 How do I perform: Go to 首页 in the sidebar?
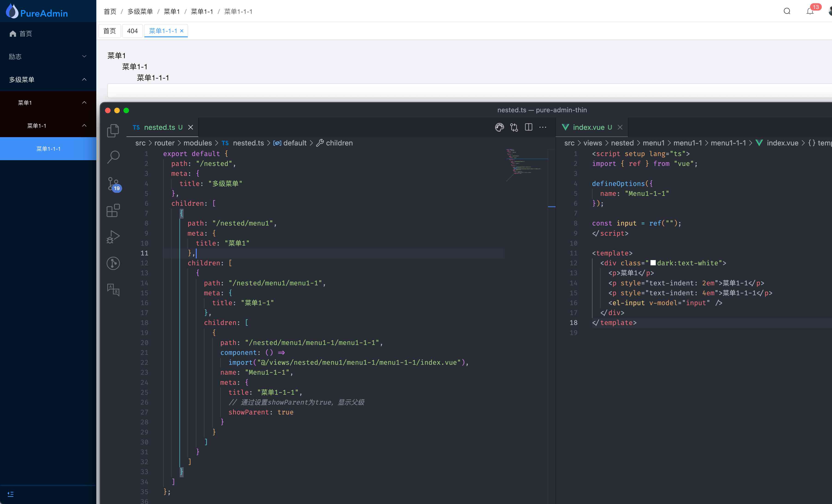[25, 33]
